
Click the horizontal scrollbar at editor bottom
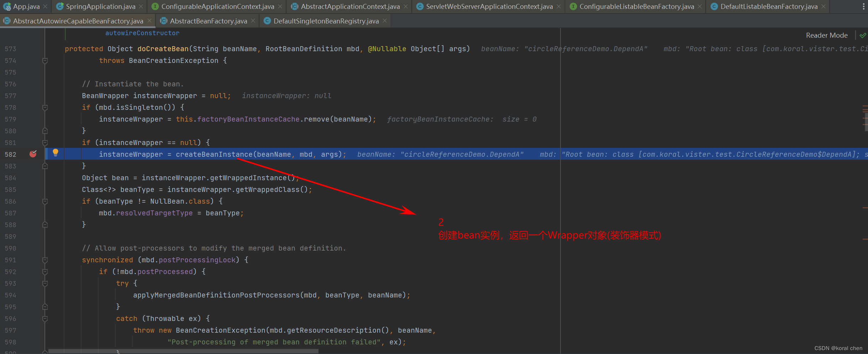click(183, 351)
